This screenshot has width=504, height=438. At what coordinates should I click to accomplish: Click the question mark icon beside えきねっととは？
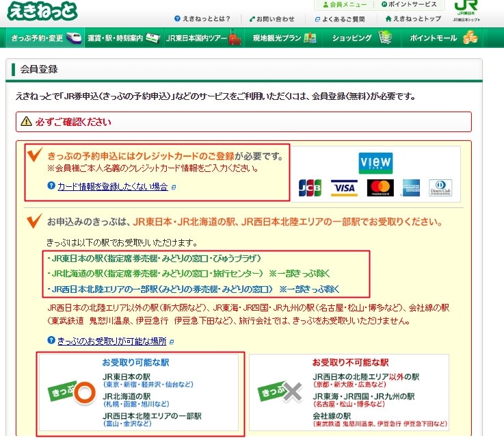point(177,18)
